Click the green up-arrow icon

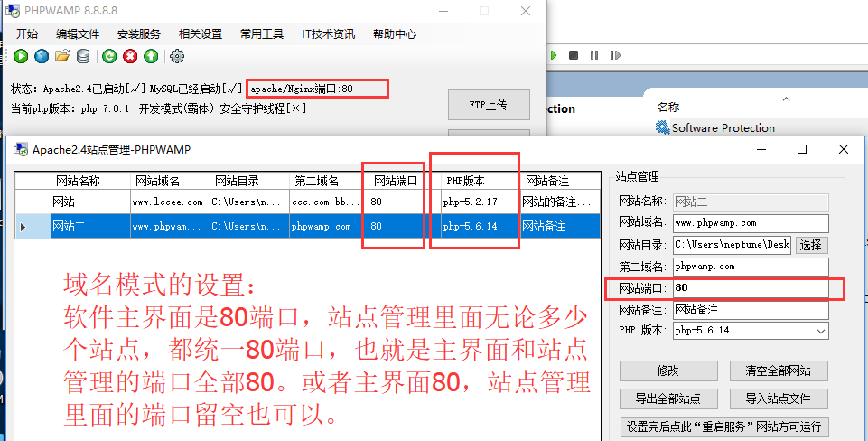point(151,56)
